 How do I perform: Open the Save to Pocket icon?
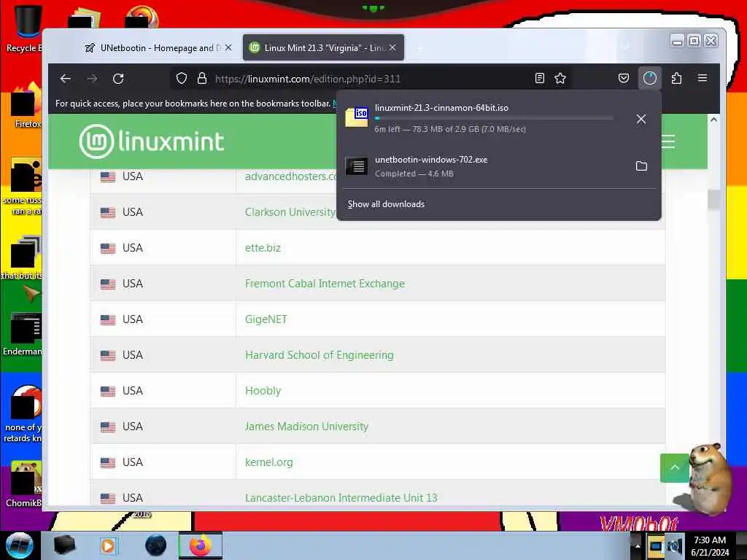[x=624, y=79]
